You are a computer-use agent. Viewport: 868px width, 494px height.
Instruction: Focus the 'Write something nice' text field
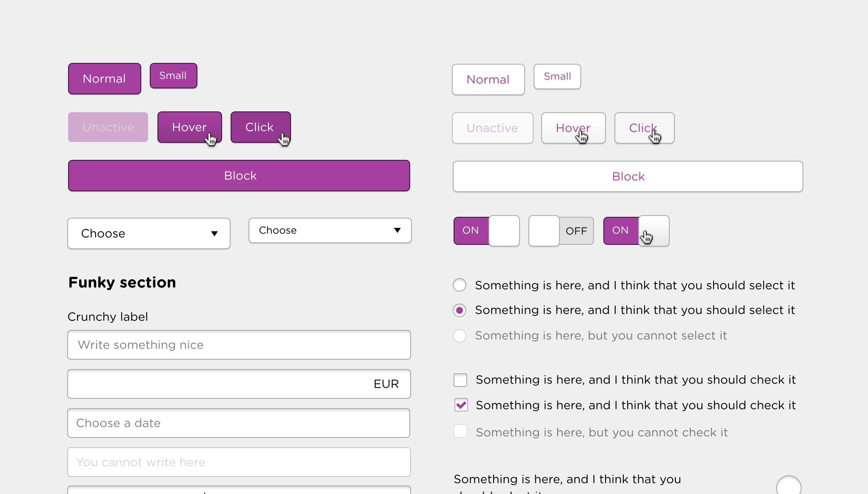point(239,345)
